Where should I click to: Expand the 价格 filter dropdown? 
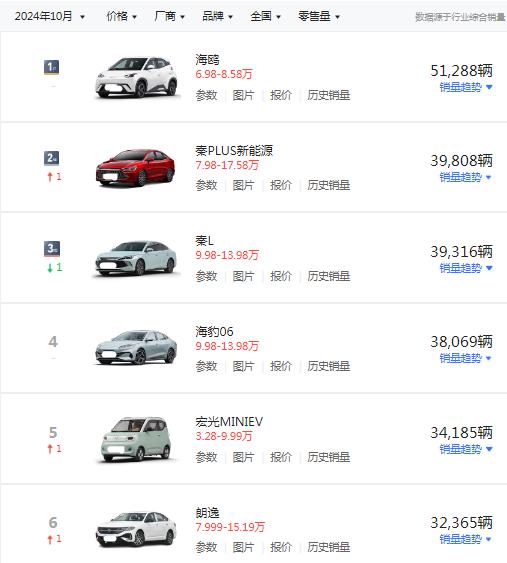pos(122,16)
